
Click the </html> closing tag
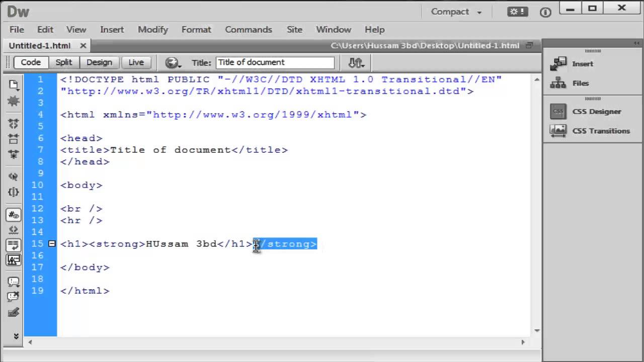click(x=85, y=291)
